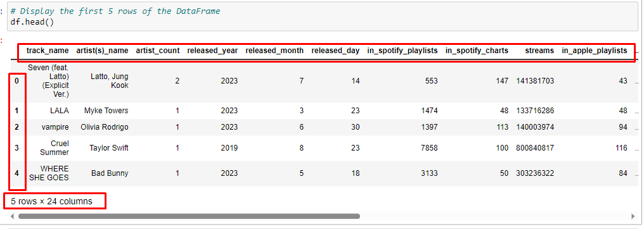Click the '5 rows × 24 columns' summary text

tap(52, 201)
